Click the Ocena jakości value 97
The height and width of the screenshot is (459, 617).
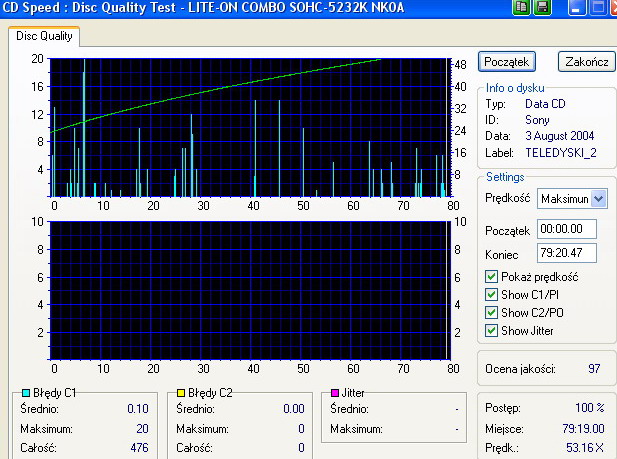[x=594, y=369]
